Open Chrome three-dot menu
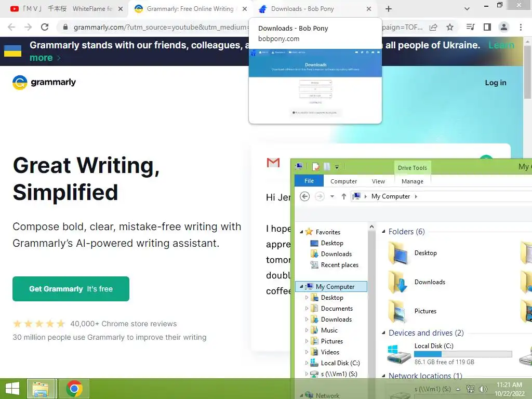The image size is (532, 399). point(521,27)
